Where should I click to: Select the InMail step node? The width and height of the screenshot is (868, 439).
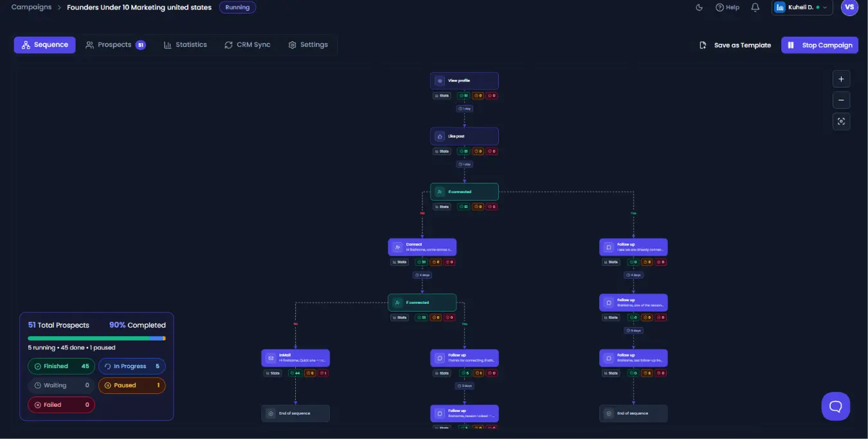(295, 358)
